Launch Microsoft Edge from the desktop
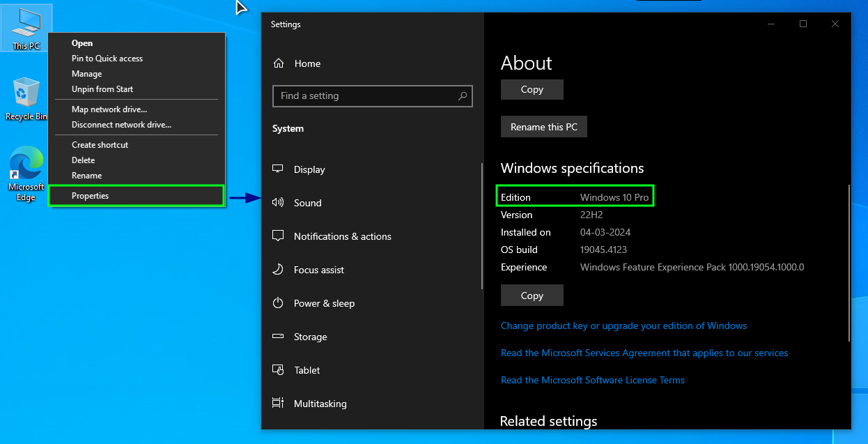The image size is (868, 444). coord(26,174)
